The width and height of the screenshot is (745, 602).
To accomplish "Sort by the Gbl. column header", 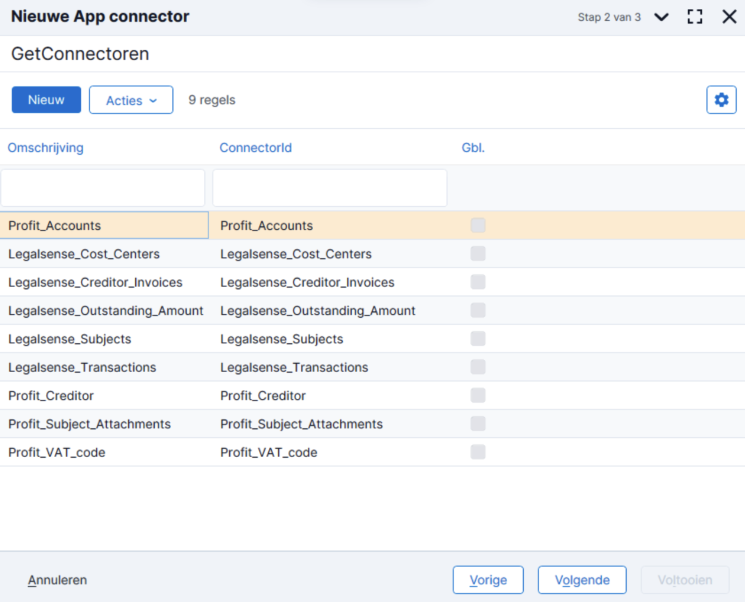I will pyautogui.click(x=473, y=148).
